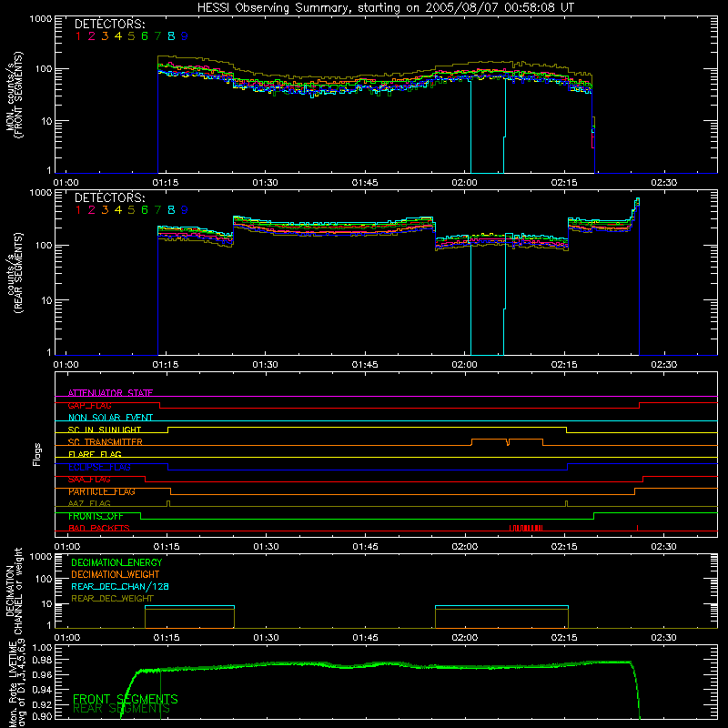Select detector 8 in front segments legend
Screen dimensions: 728x728
pyautogui.click(x=171, y=36)
